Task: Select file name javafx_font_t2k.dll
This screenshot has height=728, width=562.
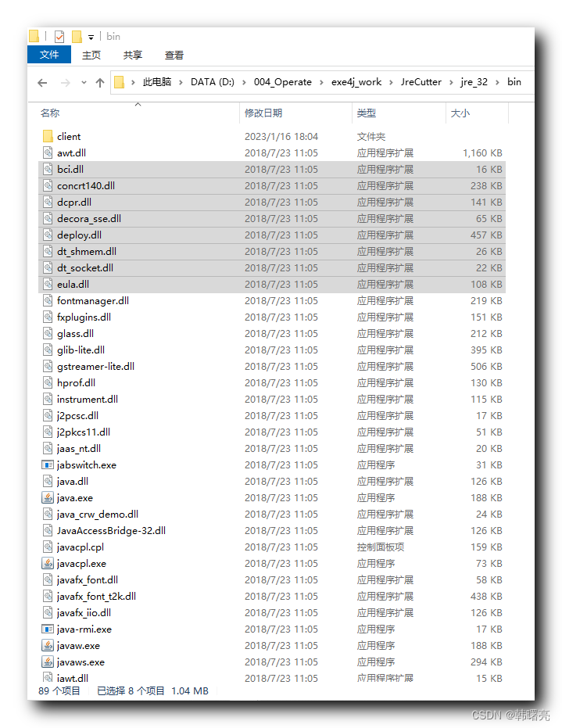Action: (x=96, y=596)
